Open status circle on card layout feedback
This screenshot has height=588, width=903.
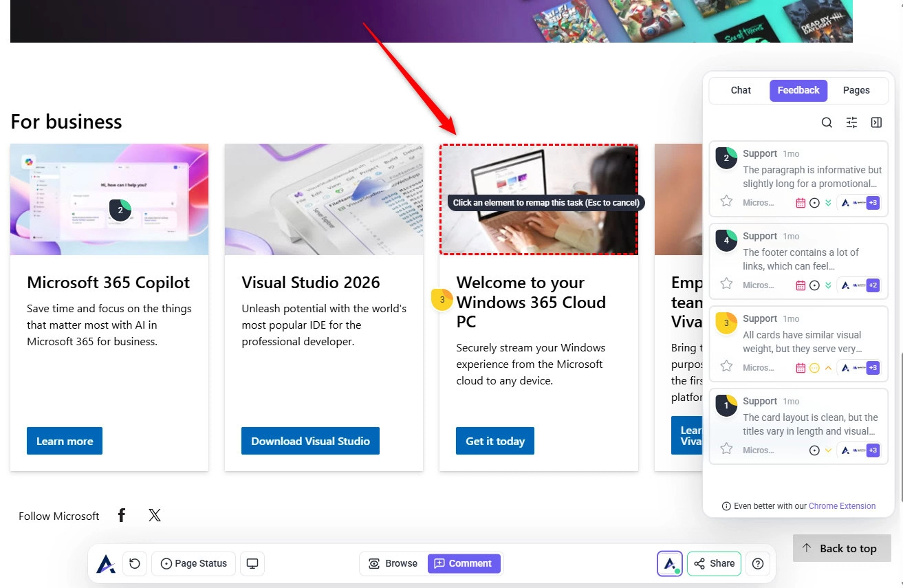tap(814, 450)
